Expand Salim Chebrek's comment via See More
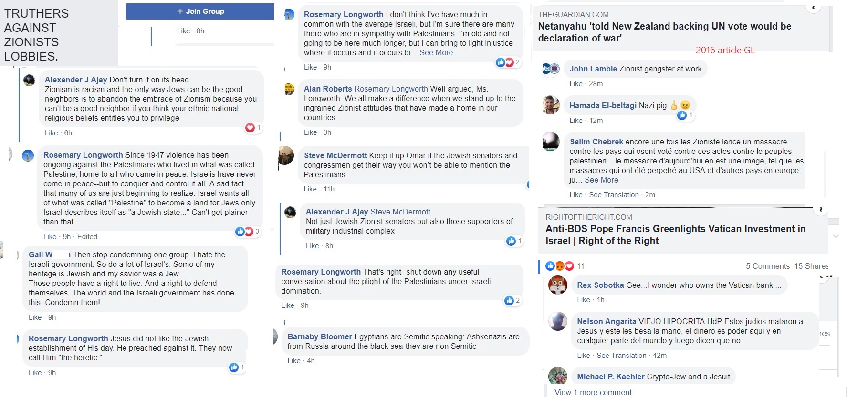 pos(601,180)
